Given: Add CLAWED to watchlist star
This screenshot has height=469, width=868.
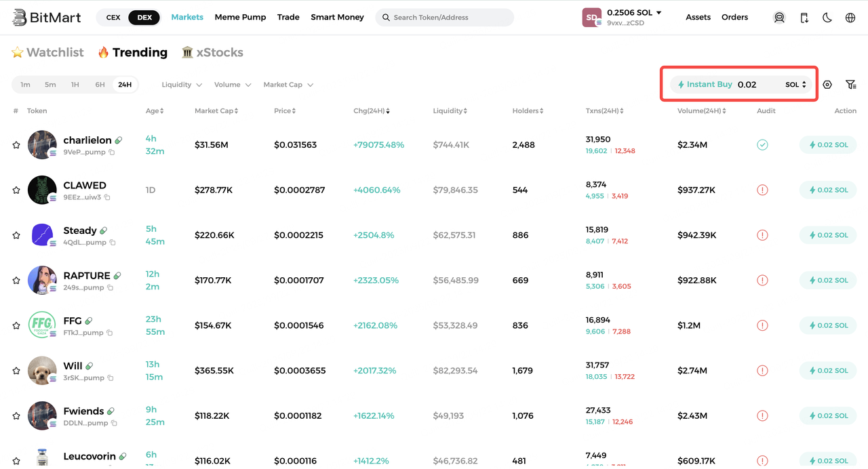Looking at the screenshot, I should point(16,190).
